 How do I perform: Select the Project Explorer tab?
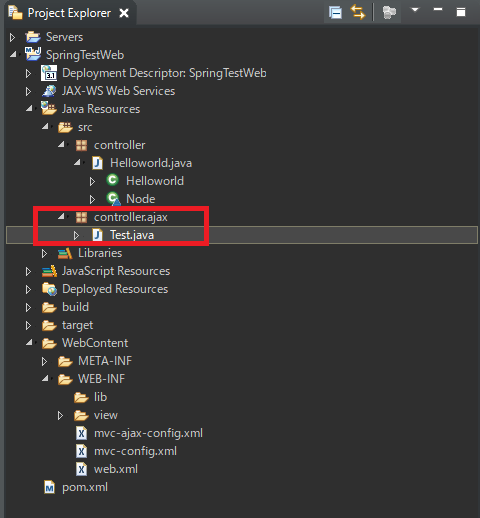(x=69, y=13)
